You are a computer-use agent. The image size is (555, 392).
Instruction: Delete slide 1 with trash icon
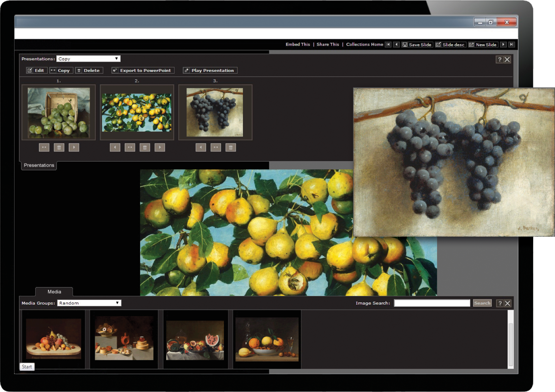(59, 148)
